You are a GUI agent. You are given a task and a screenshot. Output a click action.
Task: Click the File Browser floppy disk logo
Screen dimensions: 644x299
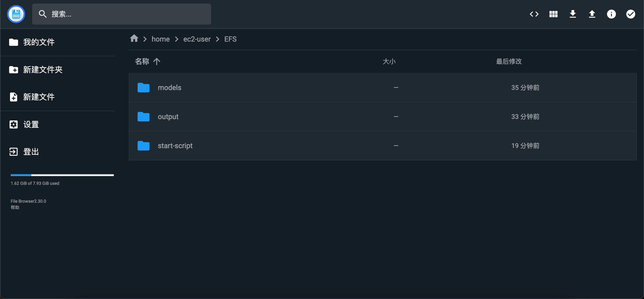(x=16, y=14)
